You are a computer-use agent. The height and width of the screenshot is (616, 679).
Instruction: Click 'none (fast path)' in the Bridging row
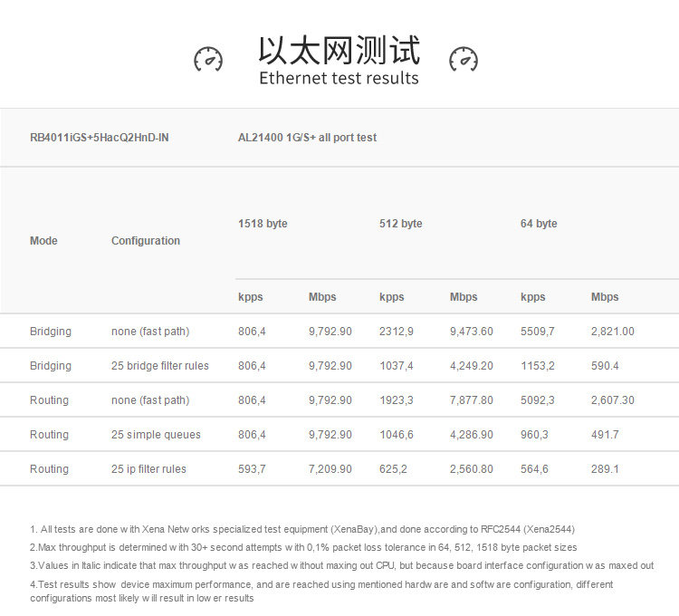(150, 332)
